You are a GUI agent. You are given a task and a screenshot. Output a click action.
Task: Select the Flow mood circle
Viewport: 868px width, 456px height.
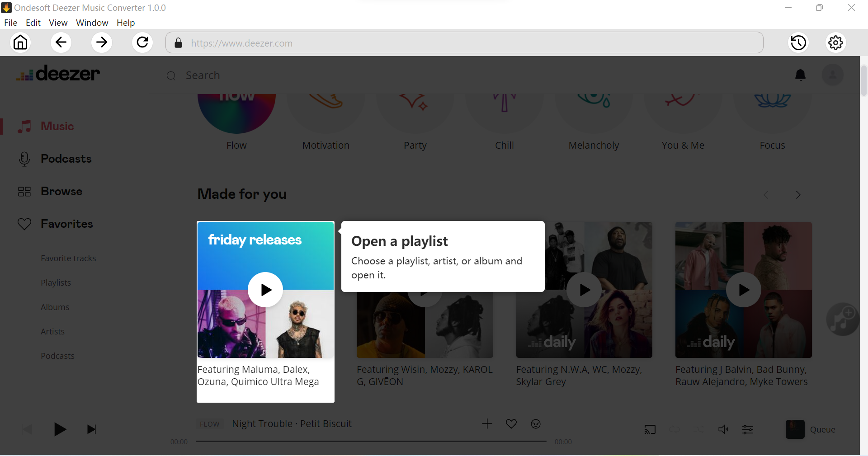(x=236, y=113)
